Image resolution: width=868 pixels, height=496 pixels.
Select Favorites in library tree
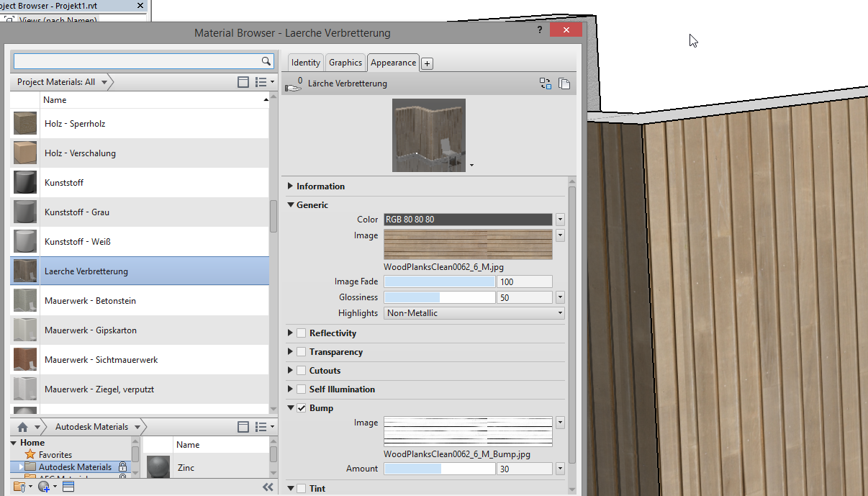click(x=55, y=455)
